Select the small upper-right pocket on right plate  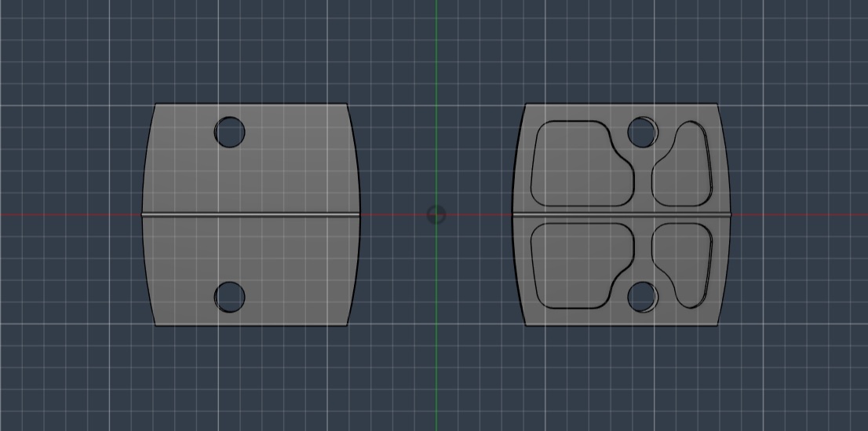click(684, 163)
